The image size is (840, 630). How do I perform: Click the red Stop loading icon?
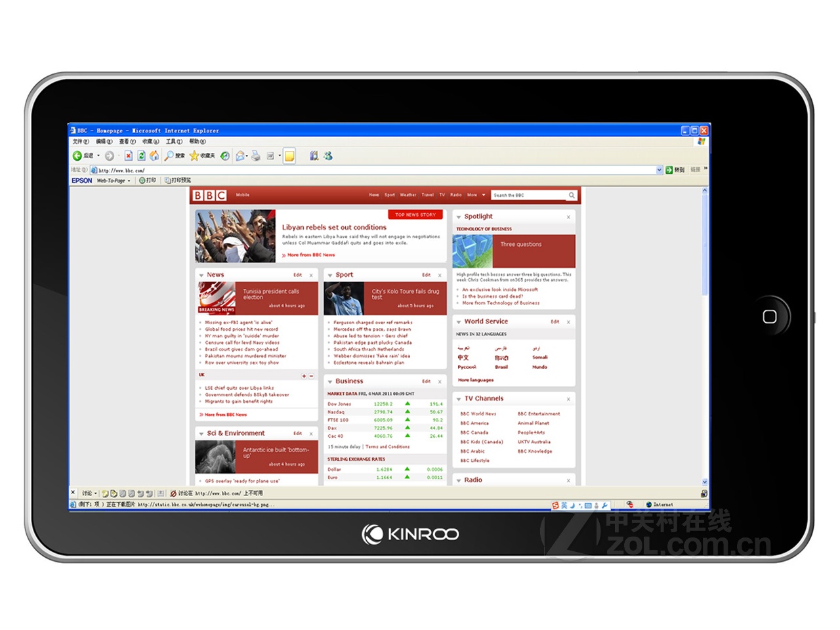pyautogui.click(x=129, y=156)
